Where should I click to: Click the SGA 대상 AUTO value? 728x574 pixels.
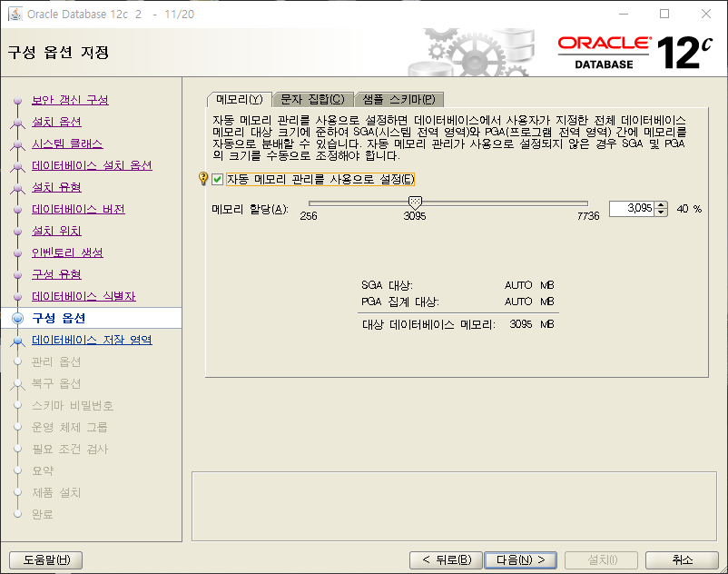(518, 285)
